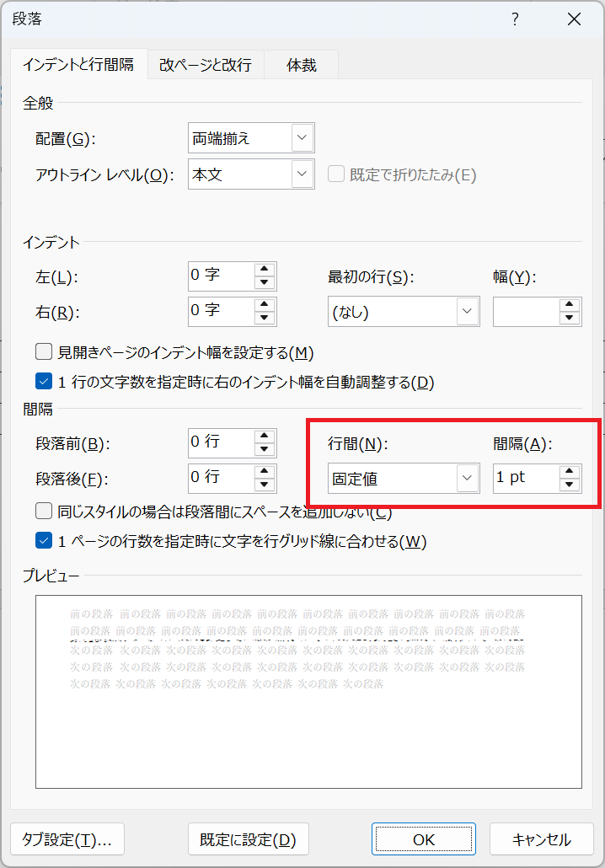Viewport: 605px width, 868px height.
Task: Click the 間隔 1 pt value field
Action: [526, 479]
